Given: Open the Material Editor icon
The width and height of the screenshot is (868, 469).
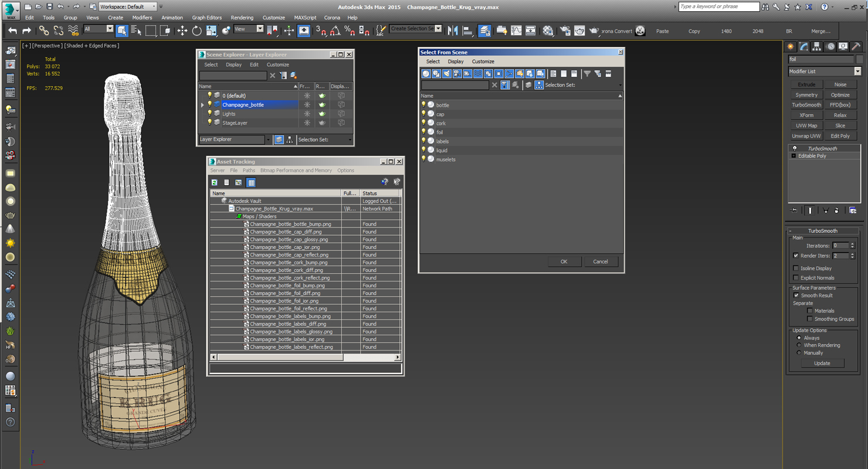Looking at the screenshot, I should [548, 30].
